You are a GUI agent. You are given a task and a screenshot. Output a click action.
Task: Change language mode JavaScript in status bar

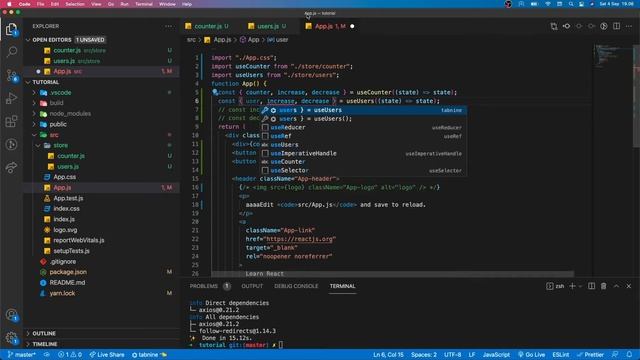496,355
